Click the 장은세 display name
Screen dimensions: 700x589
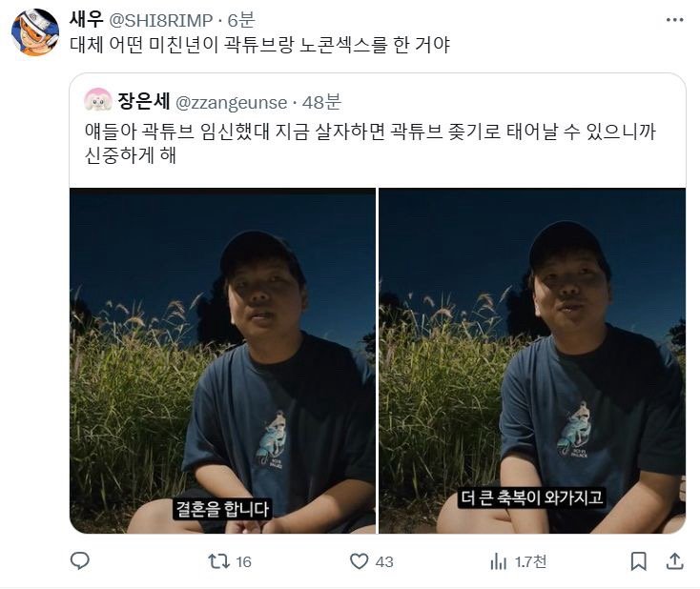point(144,101)
